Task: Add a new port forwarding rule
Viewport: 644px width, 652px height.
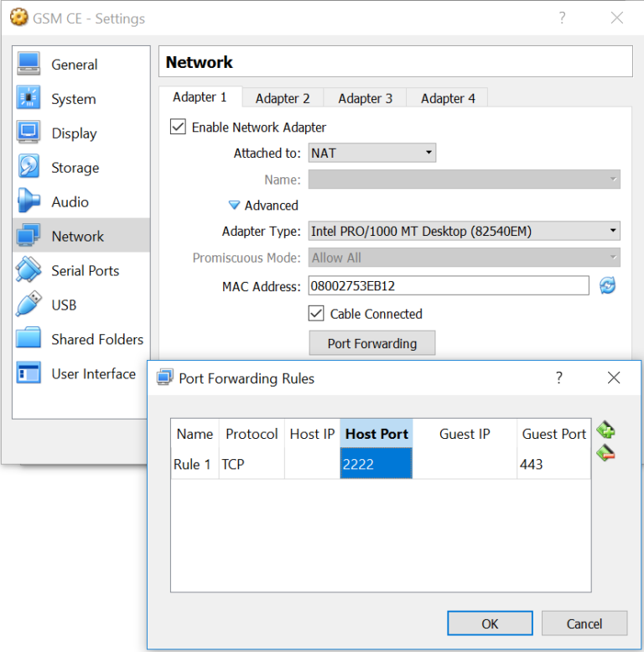Action: [x=605, y=430]
